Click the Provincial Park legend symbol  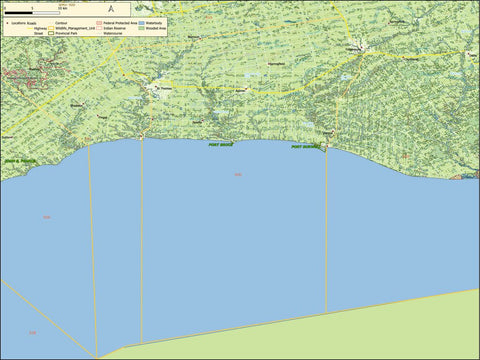[51, 33]
